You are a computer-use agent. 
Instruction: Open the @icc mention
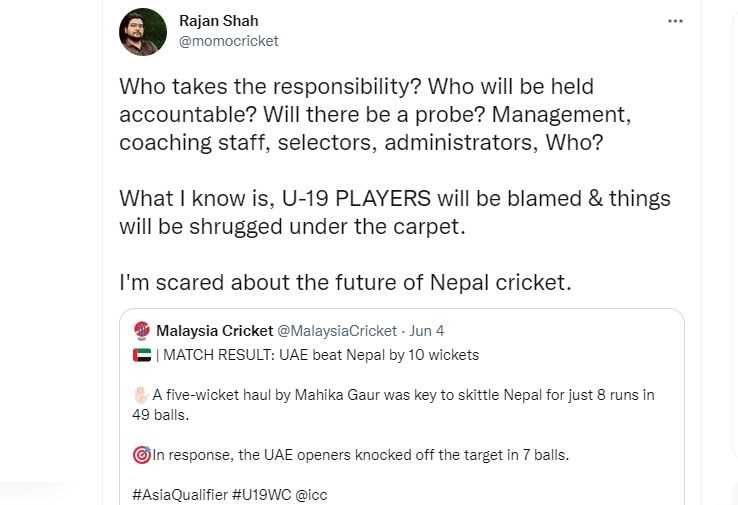click(311, 495)
